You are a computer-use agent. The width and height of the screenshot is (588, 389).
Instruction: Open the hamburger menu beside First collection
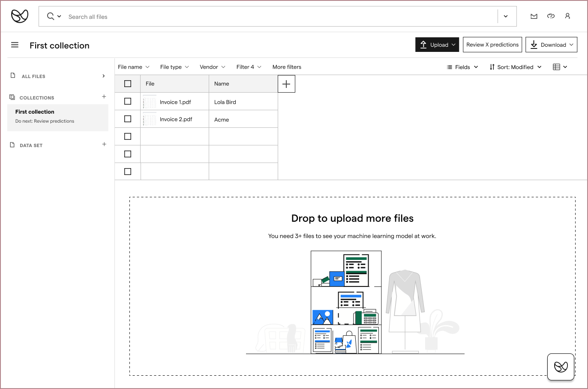15,45
